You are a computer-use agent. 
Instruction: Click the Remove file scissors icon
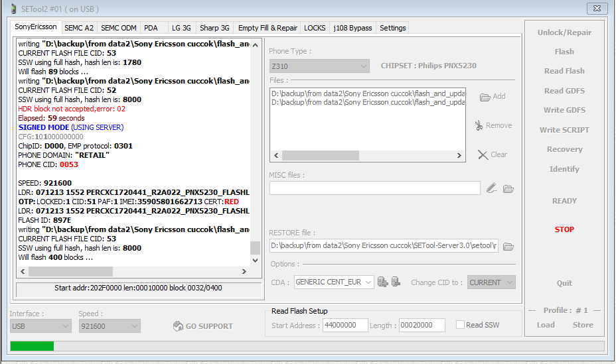479,125
